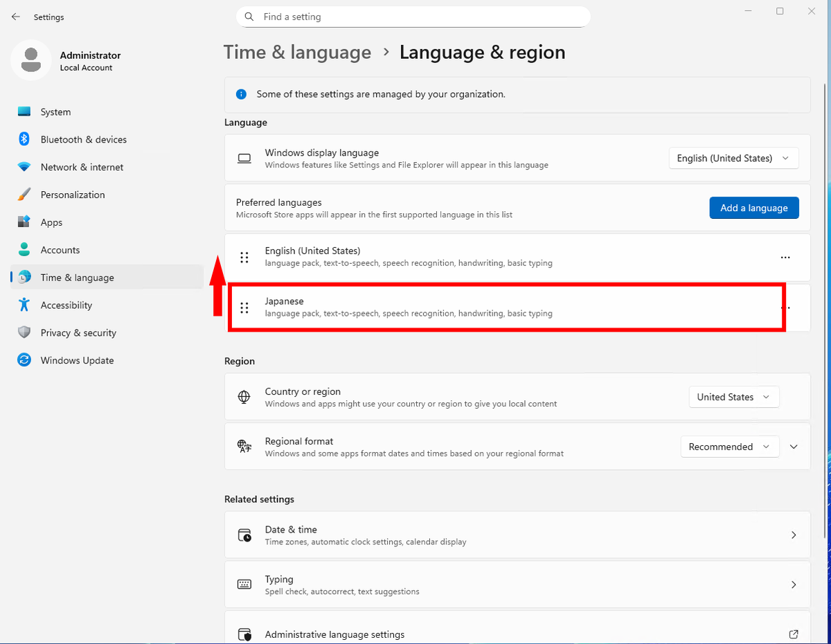831x644 pixels.
Task: Expand the Regional format section chevron
Action: click(x=794, y=447)
